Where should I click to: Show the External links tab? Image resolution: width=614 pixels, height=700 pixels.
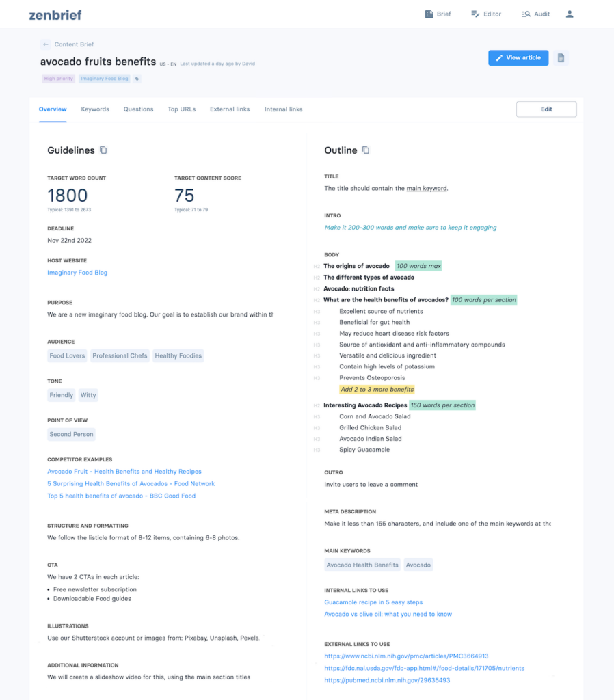pos(230,109)
